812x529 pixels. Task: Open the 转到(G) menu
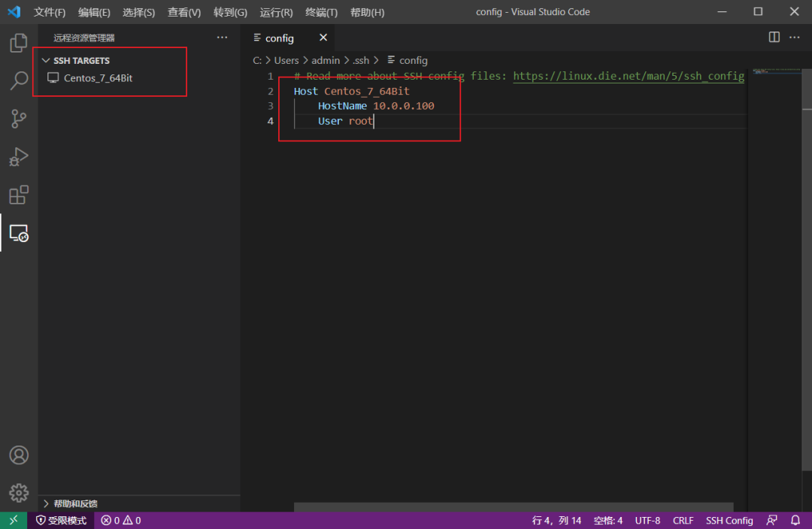pyautogui.click(x=230, y=12)
